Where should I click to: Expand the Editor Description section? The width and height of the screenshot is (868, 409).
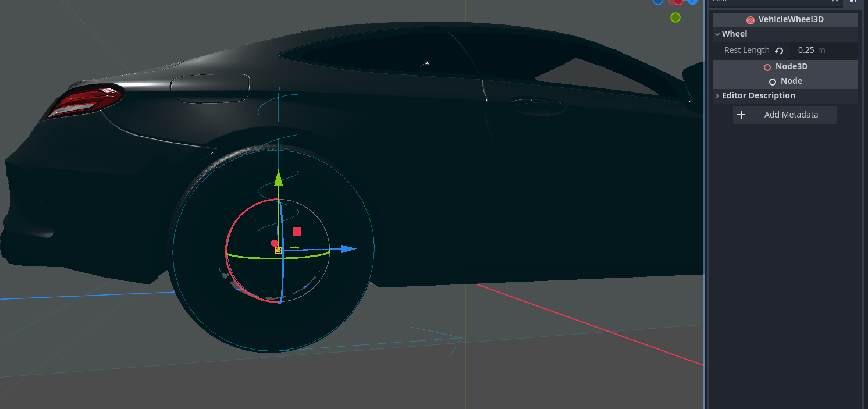[718, 96]
